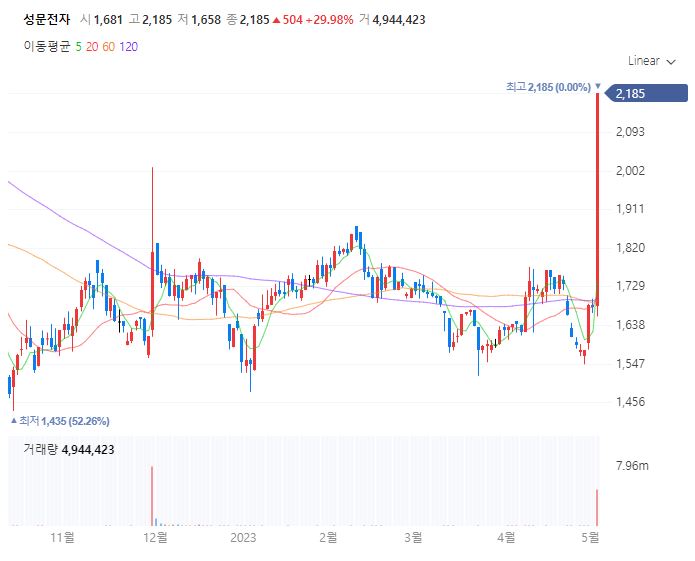Click the current price tag 2,185
695x561 pixels.
coord(647,94)
